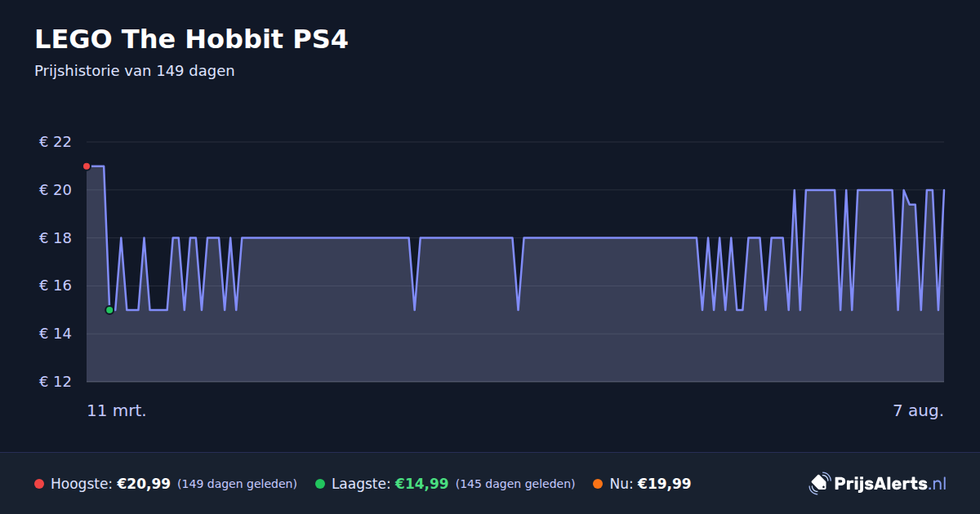Select the LEGO The Hobbit PS4 title
Screen dimensions: 980x514
[191, 39]
